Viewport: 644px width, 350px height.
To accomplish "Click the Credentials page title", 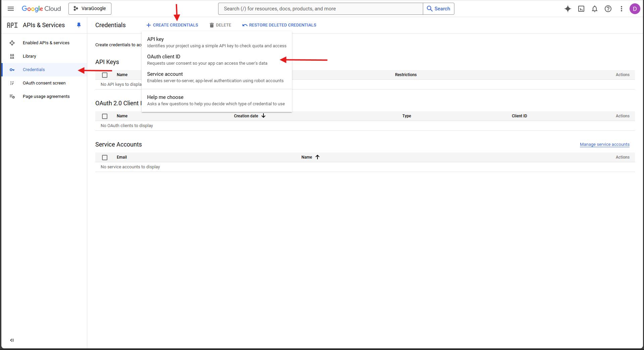I will (110, 25).
